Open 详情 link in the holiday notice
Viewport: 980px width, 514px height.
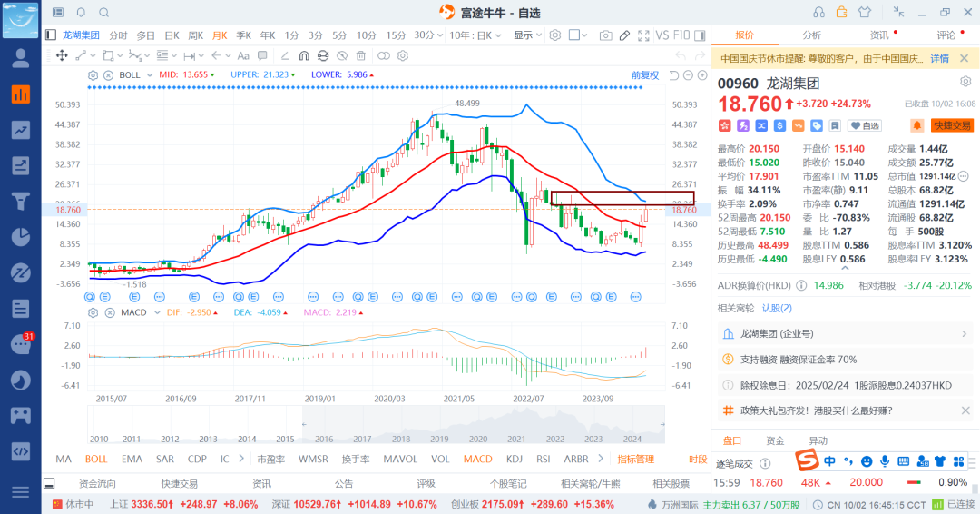coord(939,58)
